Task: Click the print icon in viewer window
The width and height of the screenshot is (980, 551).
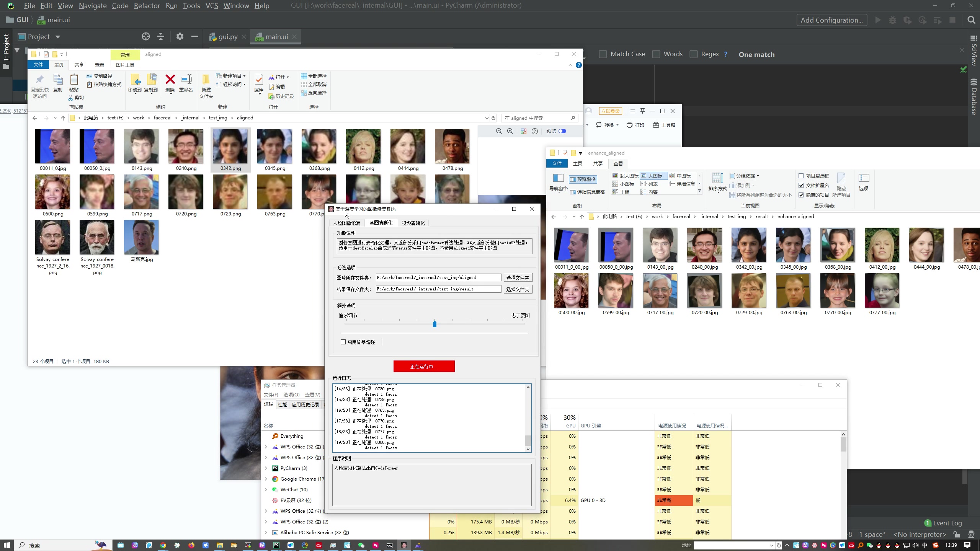Action: tap(629, 125)
